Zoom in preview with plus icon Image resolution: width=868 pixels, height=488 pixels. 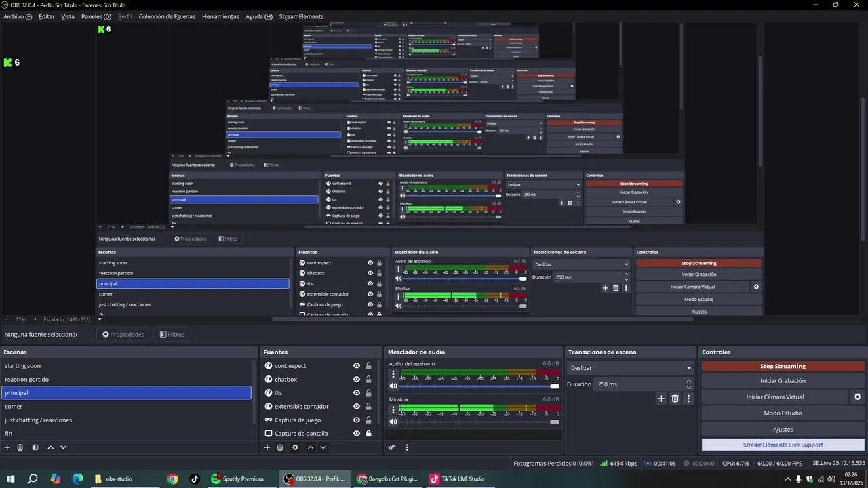(x=35, y=319)
